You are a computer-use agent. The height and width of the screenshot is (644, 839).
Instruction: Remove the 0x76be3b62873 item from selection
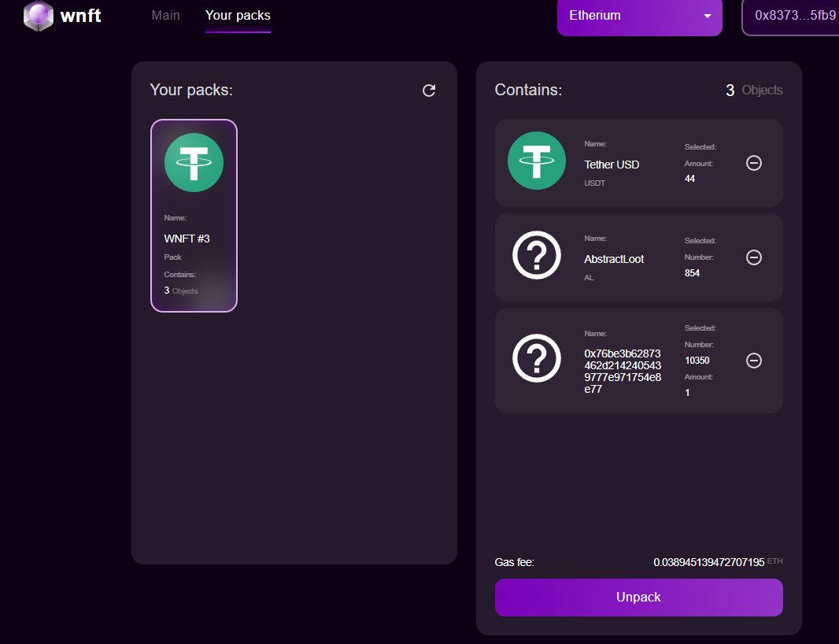pyautogui.click(x=754, y=361)
